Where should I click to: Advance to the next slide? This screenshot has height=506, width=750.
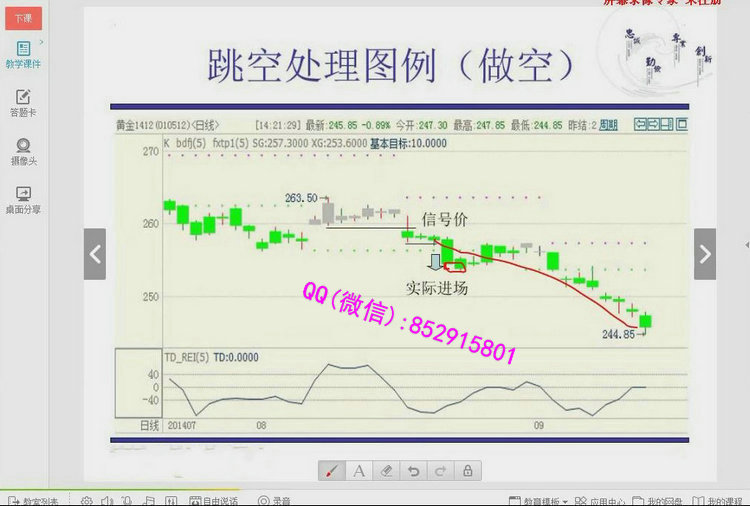tap(705, 254)
